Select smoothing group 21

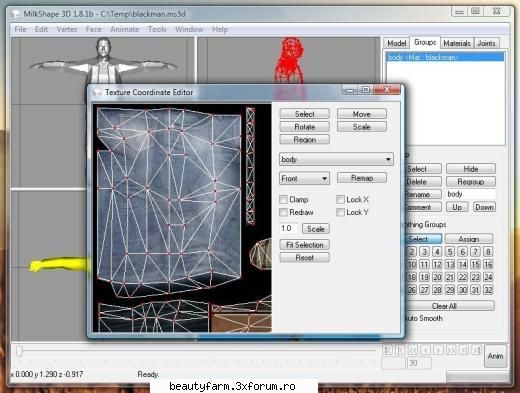coord(450,277)
